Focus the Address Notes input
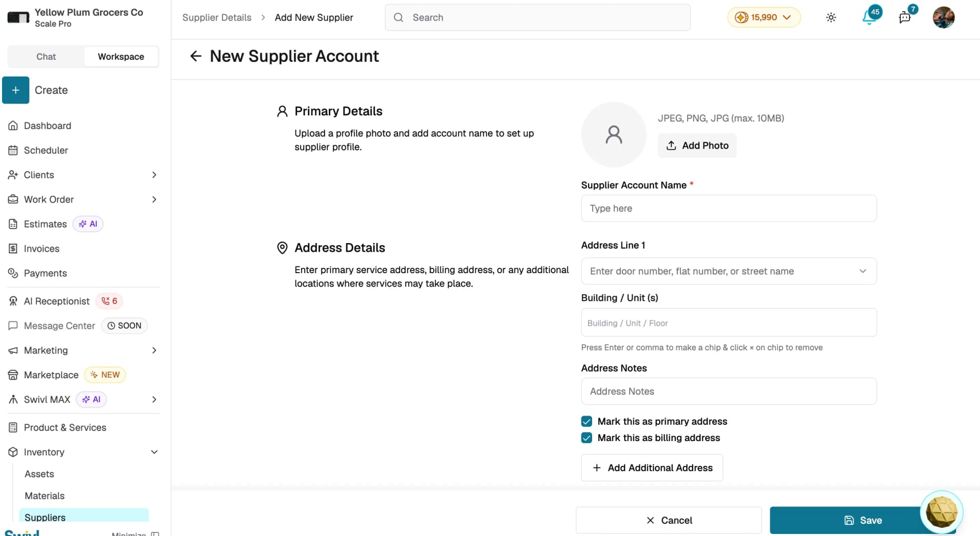The image size is (980, 536). [729, 392]
